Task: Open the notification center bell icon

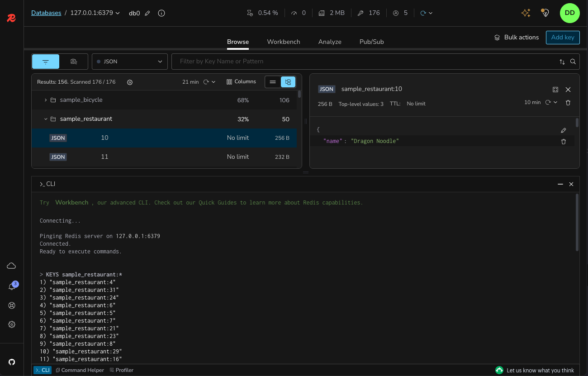Action: pyautogui.click(x=12, y=286)
